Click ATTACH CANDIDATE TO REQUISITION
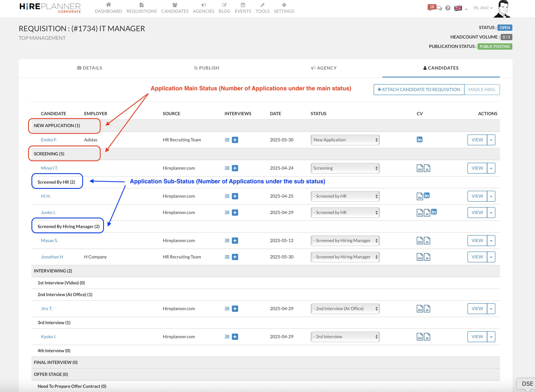This screenshot has width=535, height=392. click(419, 89)
